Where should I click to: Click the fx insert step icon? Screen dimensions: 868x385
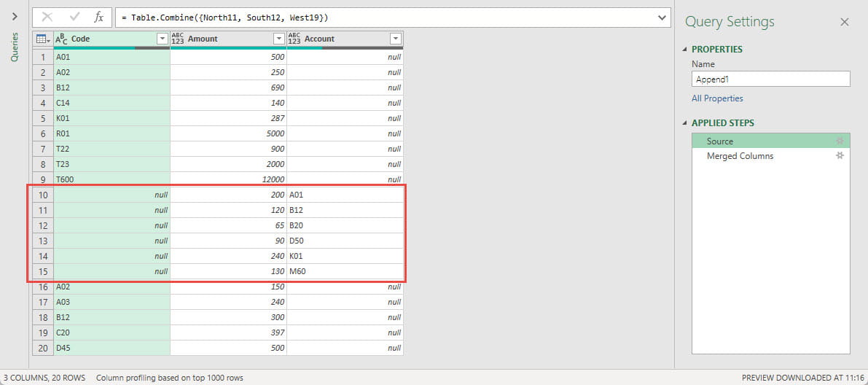click(99, 17)
